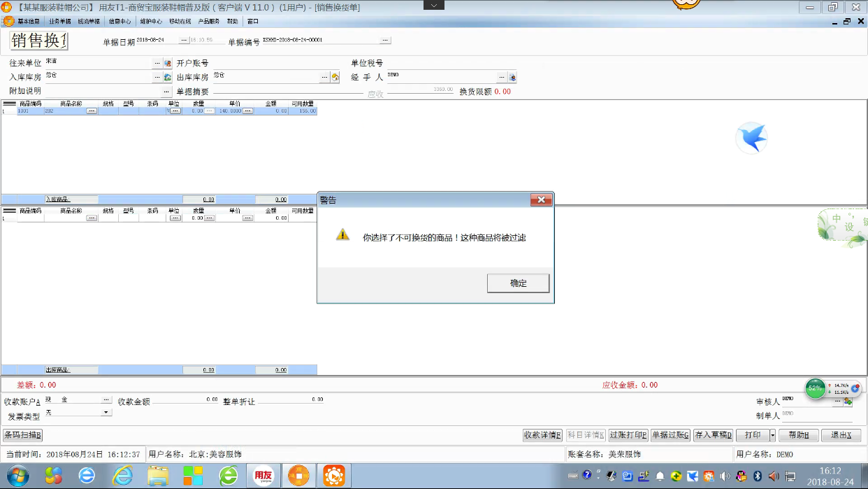
Task: Click 审核人 person icon
Action: coord(848,402)
